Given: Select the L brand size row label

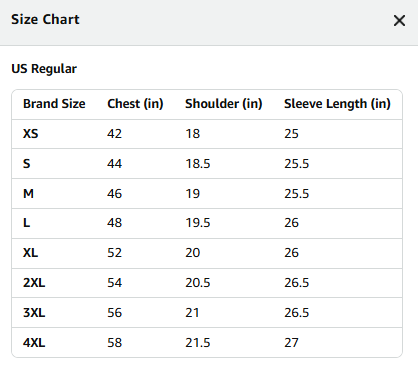Looking at the screenshot, I should (x=27, y=223).
